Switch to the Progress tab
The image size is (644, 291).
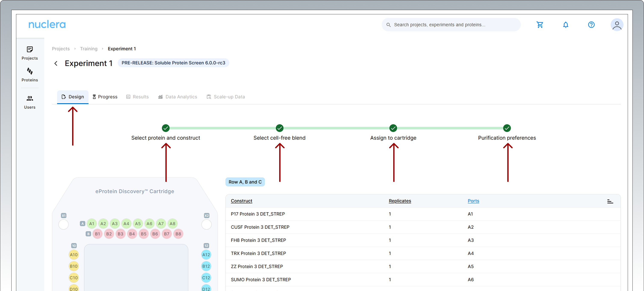coord(105,97)
